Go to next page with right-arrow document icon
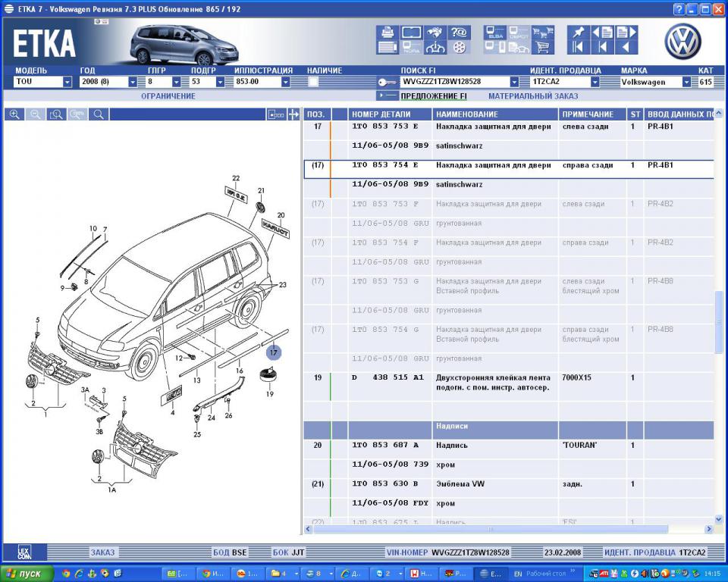This screenshot has width=728, height=582. (626, 33)
